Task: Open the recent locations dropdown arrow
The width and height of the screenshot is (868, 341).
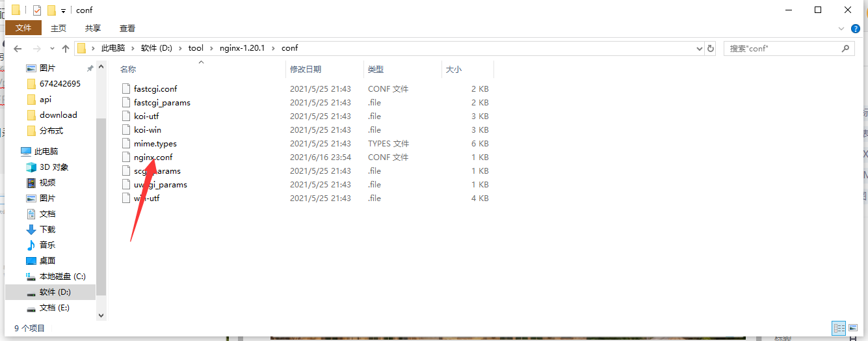Action: 52,49
